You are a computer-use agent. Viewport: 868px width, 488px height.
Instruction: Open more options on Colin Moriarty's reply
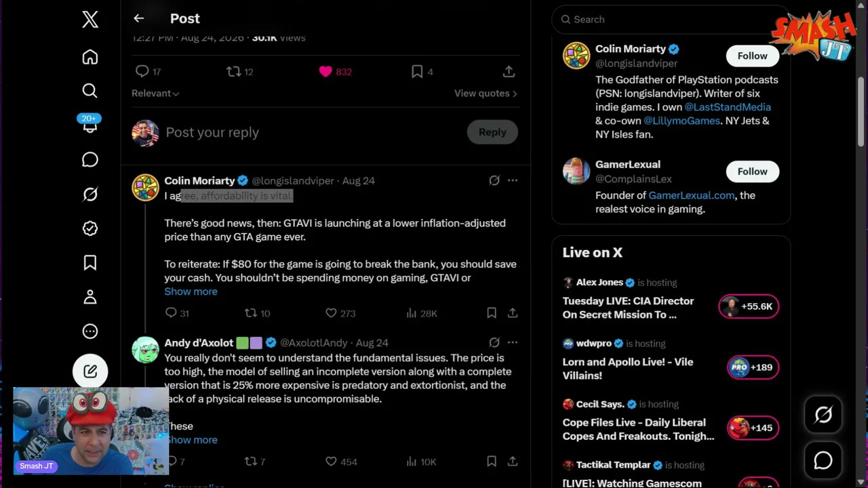click(513, 180)
